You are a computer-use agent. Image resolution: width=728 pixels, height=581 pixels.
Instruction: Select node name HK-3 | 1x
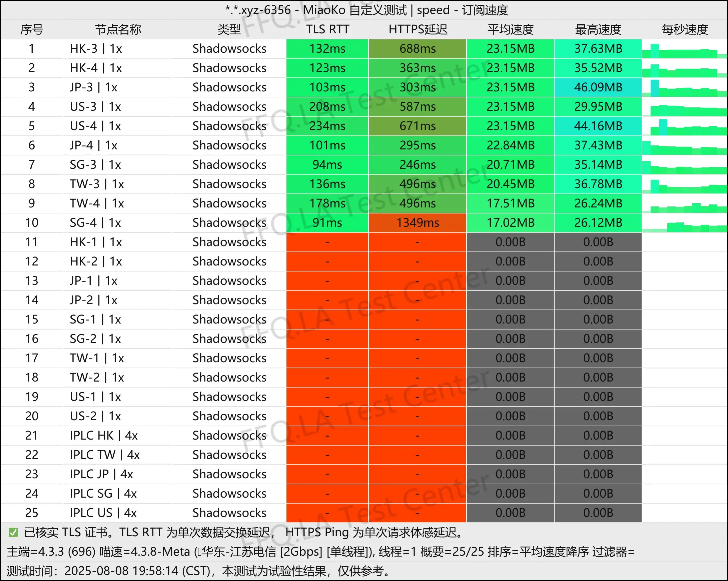(96, 49)
